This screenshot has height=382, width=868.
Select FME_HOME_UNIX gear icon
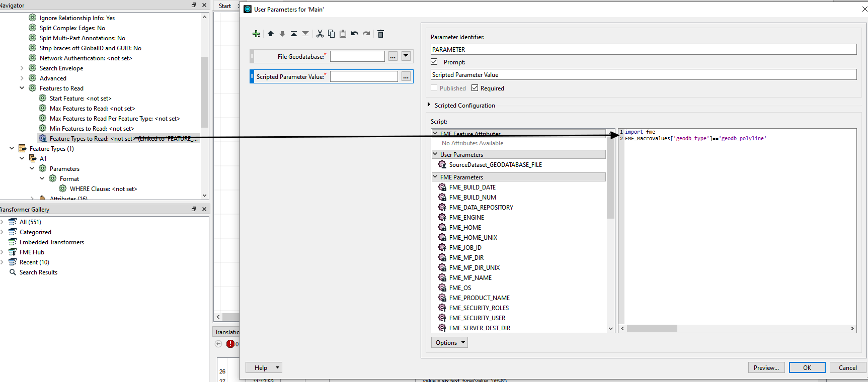coord(442,237)
